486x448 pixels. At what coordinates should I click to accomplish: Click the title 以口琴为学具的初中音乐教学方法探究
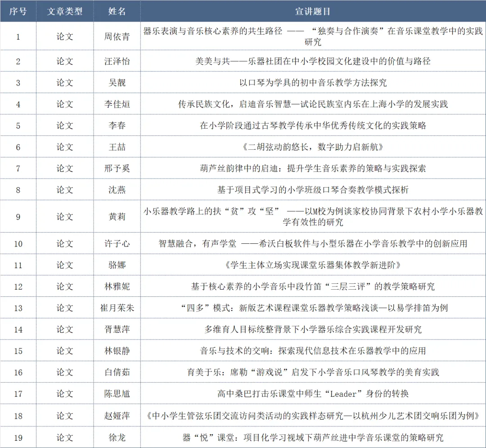click(x=313, y=82)
